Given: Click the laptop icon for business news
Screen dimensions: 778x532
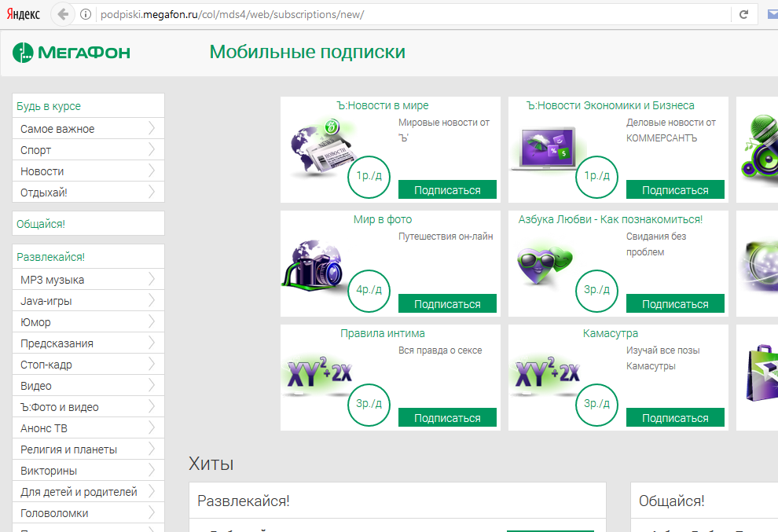Looking at the screenshot, I should (544, 149).
